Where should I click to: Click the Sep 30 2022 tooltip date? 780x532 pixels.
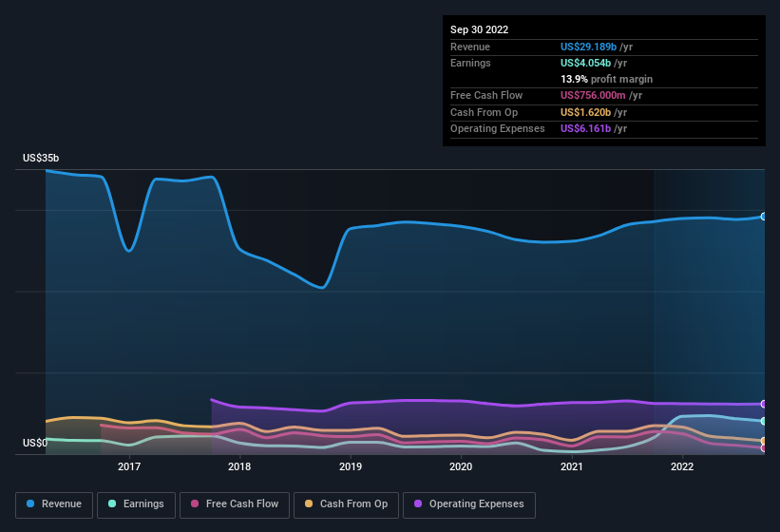pyautogui.click(x=479, y=29)
